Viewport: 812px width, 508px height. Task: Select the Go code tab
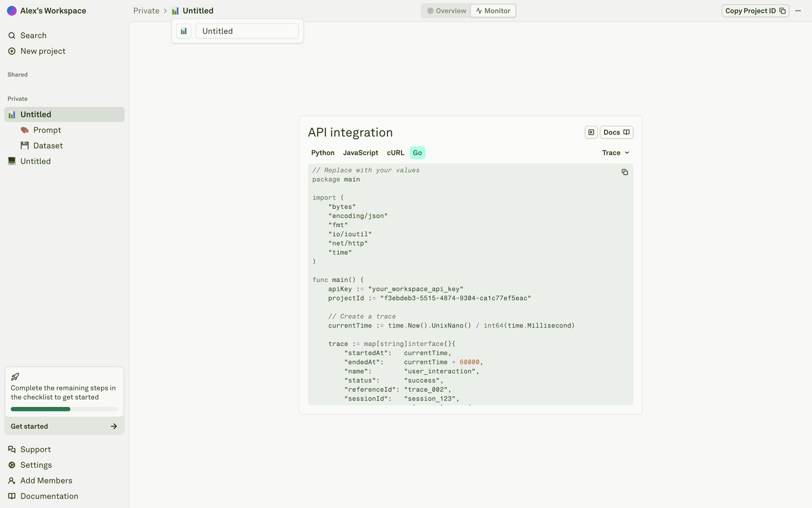point(417,153)
